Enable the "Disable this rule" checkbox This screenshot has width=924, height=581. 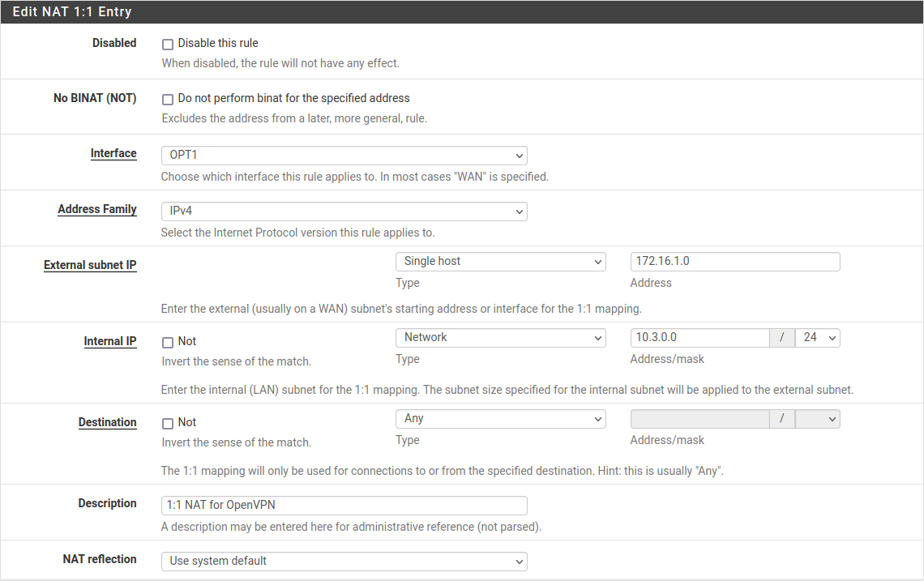coord(168,44)
